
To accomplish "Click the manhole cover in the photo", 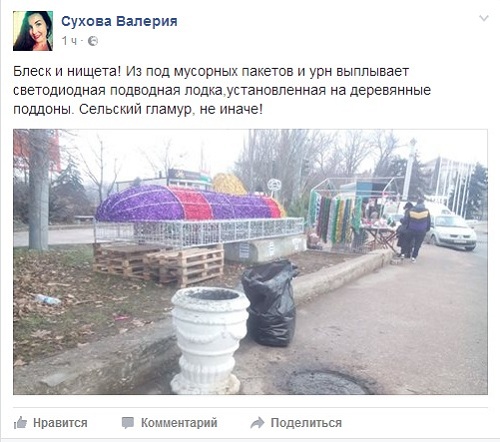I will [x=326, y=383].
